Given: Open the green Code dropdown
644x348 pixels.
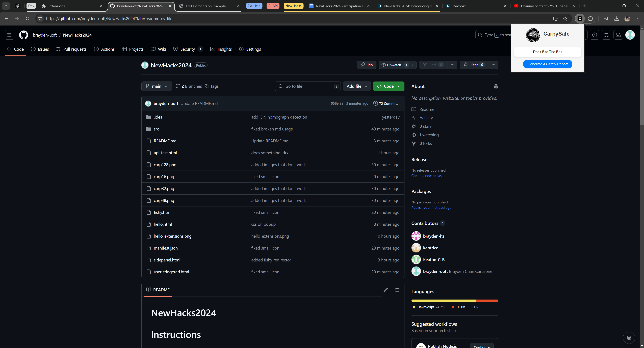Looking at the screenshot, I should click(389, 86).
